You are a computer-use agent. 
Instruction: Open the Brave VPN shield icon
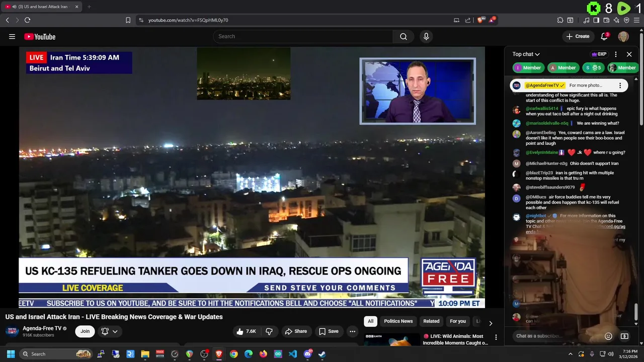pos(626,20)
